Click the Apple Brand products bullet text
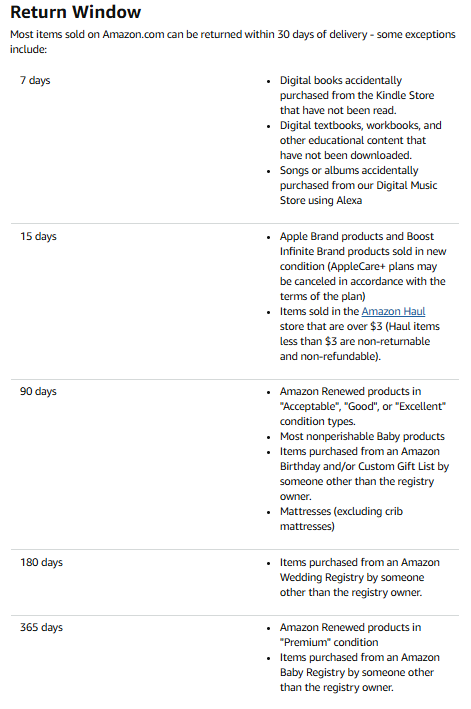Screen dimensions: 471x709 363,266
